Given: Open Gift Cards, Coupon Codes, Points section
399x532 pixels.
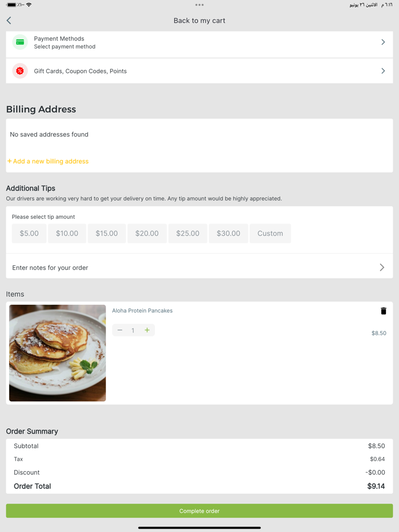Looking at the screenshot, I should coord(199,71).
